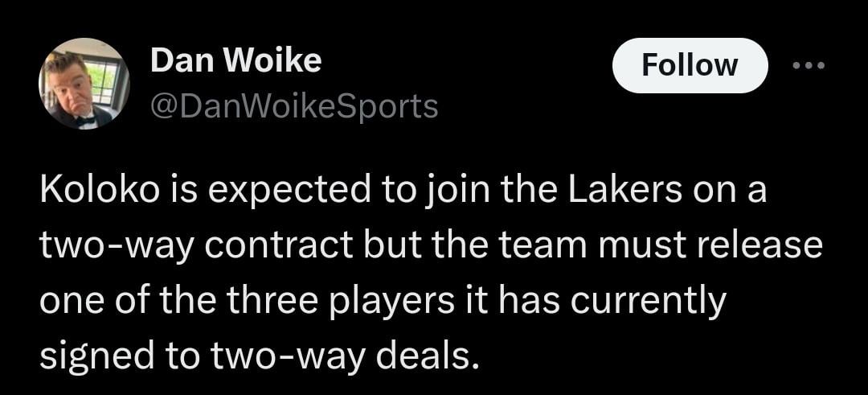868x395 pixels.
Task: Click the Follow button
Action: tap(690, 65)
